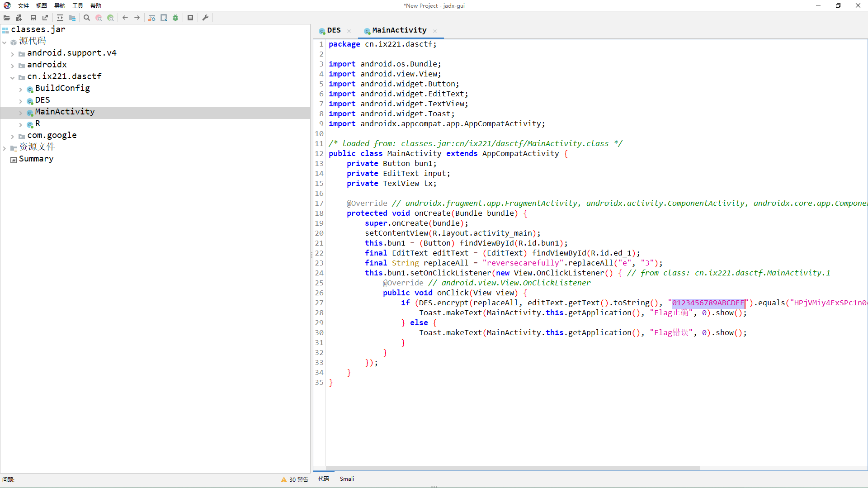This screenshot has height=488, width=868.
Task: Expand the com.google package
Action: [13, 136]
